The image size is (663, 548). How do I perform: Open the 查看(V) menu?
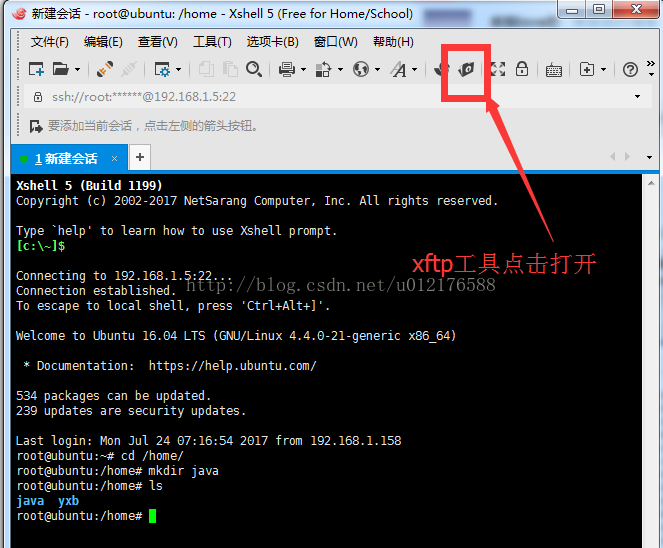pyautogui.click(x=158, y=42)
